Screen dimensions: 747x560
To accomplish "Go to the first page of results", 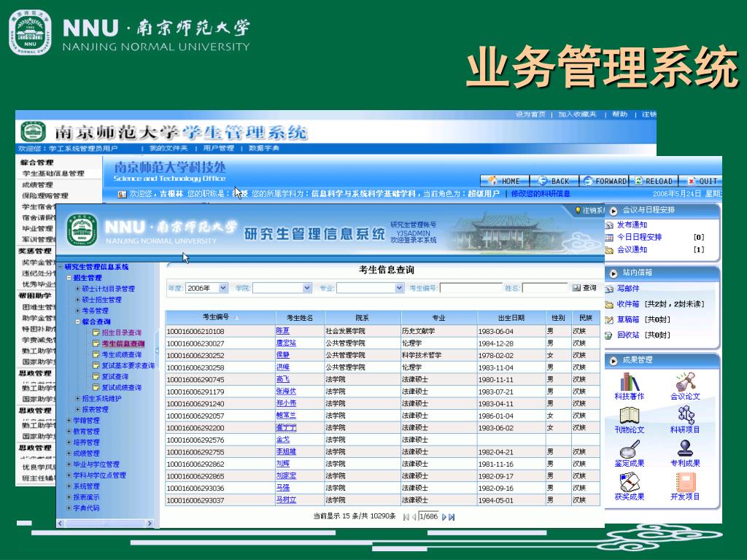I will tap(406, 517).
